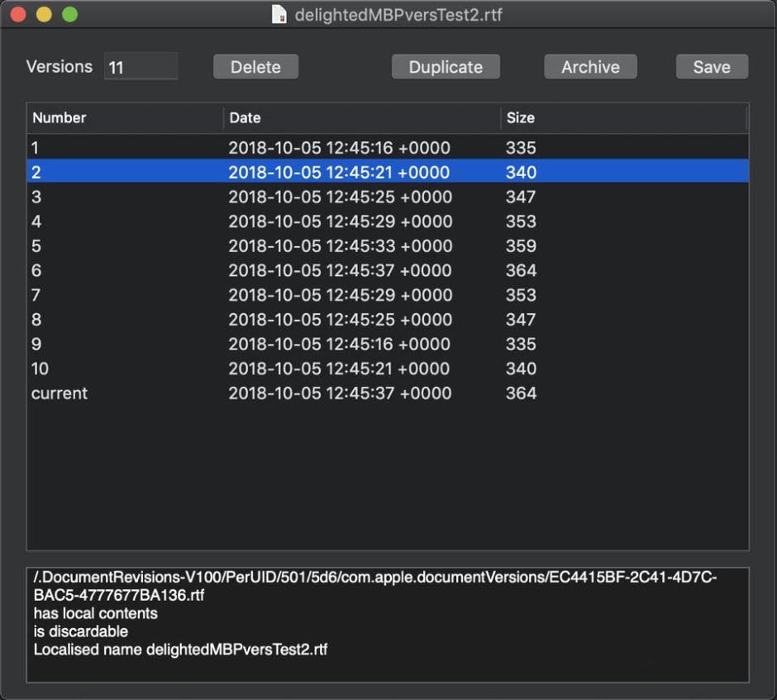Screen dimensions: 777x700
Task: Select version 3 with size 347
Action: pos(387,197)
